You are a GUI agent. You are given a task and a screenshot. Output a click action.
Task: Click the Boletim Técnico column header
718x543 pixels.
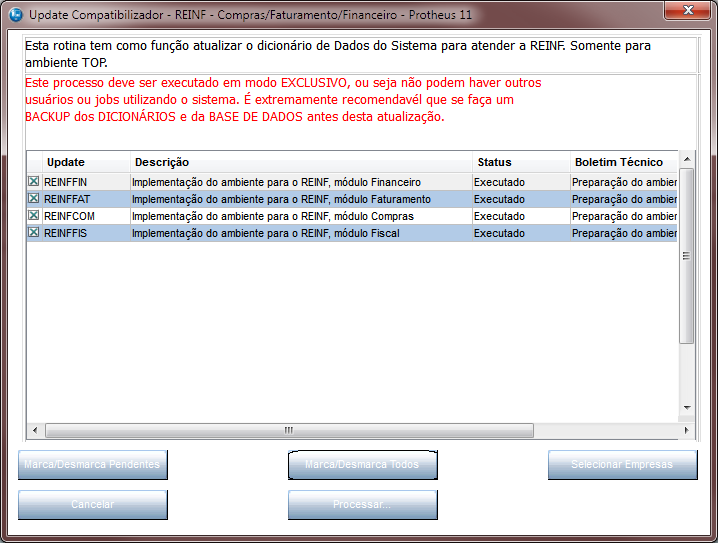pos(624,162)
